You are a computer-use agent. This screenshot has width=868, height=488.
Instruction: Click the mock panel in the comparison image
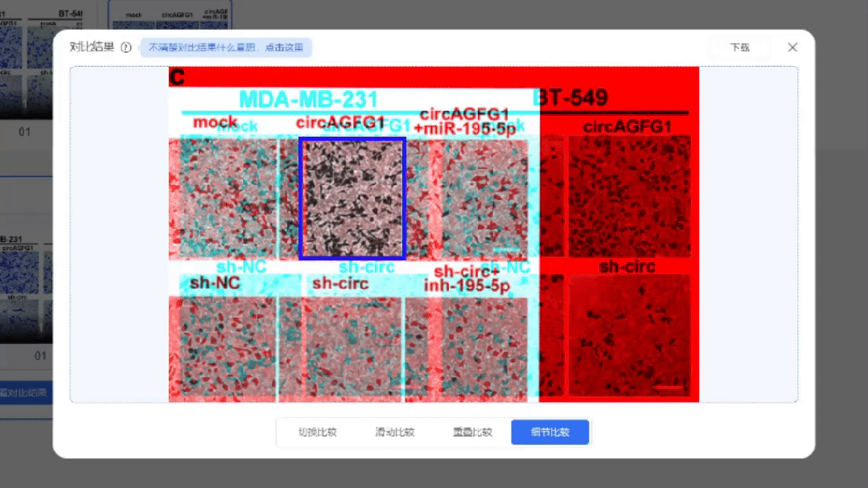coord(223,198)
